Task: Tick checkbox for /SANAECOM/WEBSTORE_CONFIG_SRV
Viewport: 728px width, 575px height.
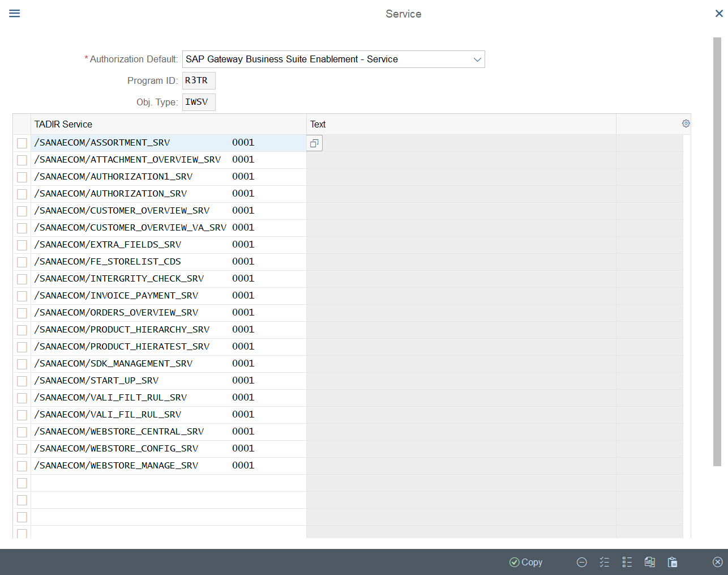Action: [22, 449]
